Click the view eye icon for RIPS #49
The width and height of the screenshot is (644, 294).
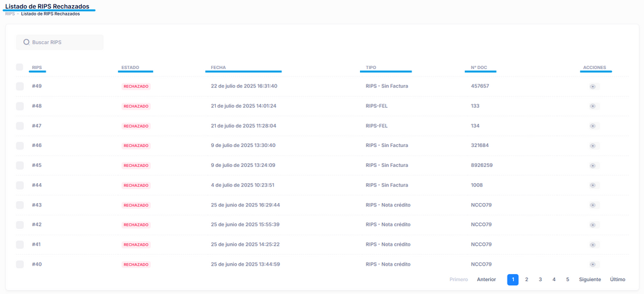pos(592,86)
